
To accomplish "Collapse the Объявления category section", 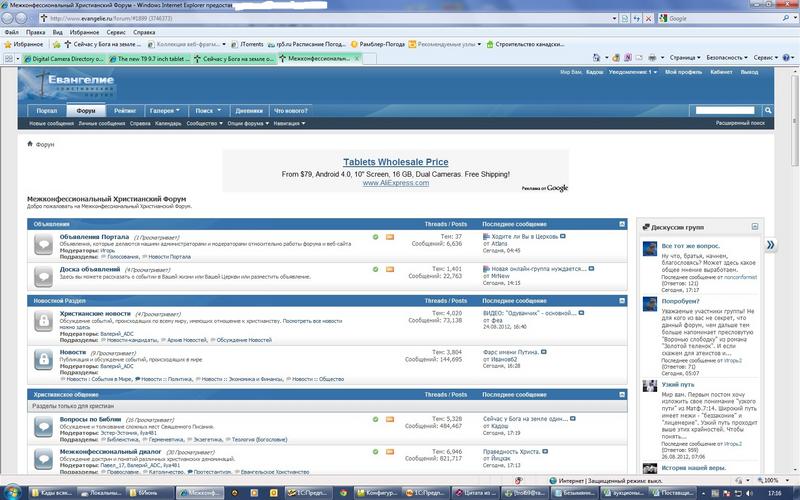I will 621,224.
